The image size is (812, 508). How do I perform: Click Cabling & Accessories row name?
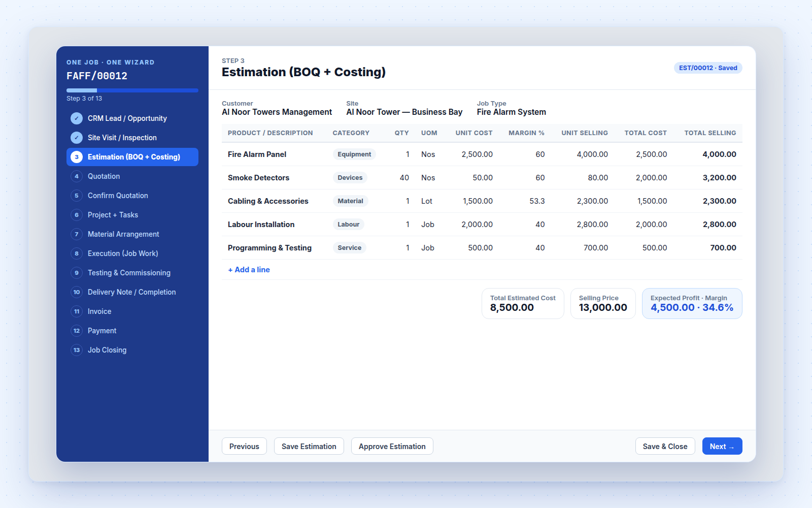tap(268, 201)
